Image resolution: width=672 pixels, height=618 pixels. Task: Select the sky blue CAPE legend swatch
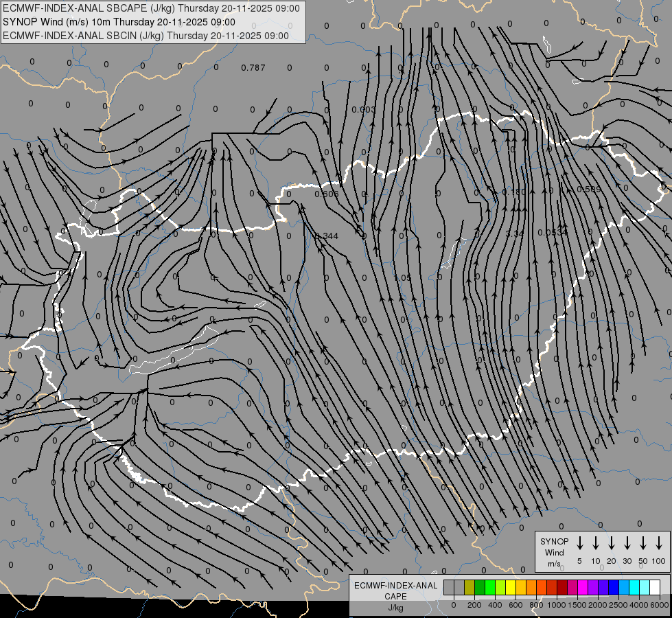(x=625, y=588)
